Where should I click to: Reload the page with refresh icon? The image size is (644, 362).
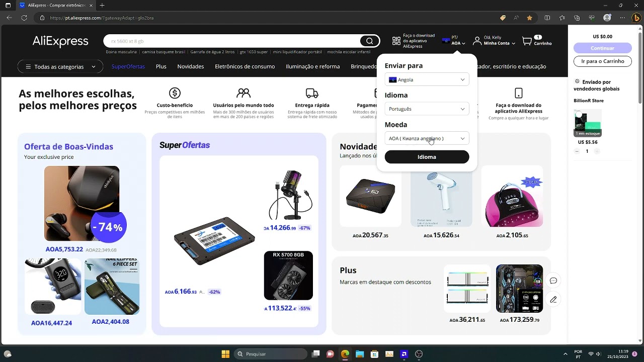coord(24,18)
